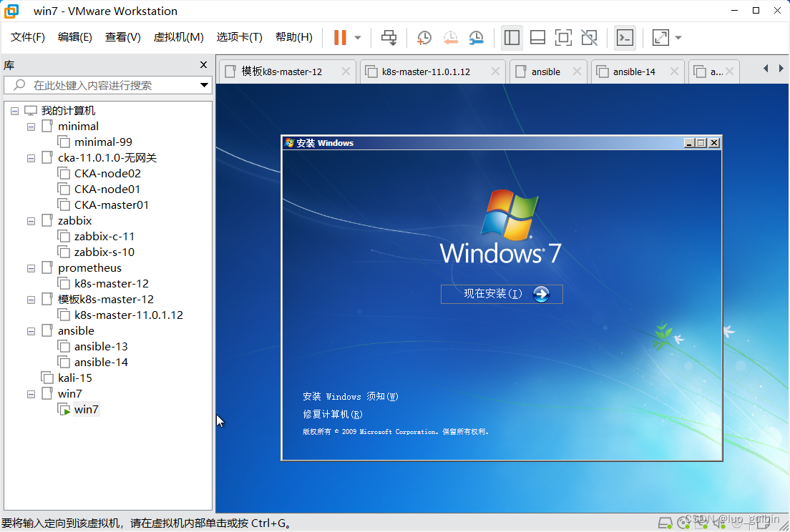Viewport: 790px width, 532px height.
Task: Open the power options dropdown arrow
Action: click(x=358, y=37)
